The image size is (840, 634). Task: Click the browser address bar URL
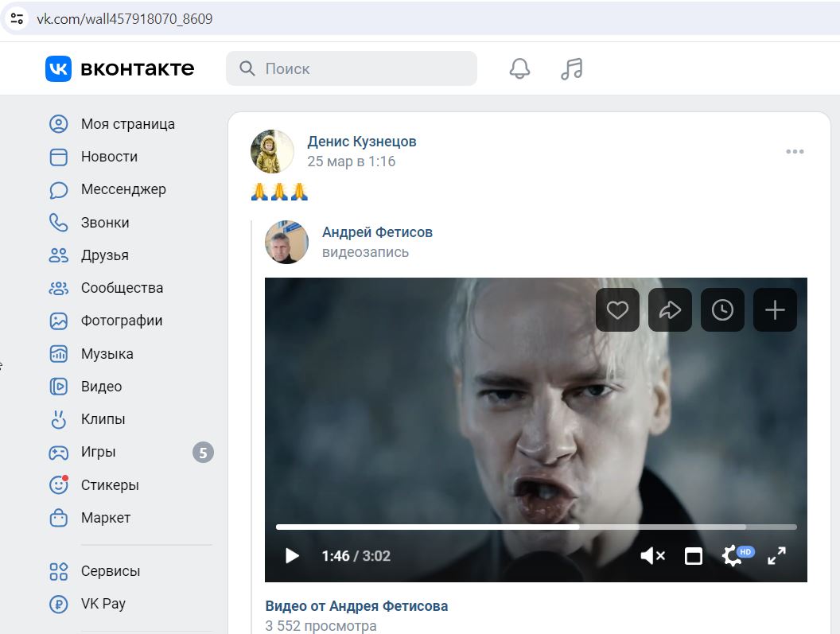tap(124, 19)
